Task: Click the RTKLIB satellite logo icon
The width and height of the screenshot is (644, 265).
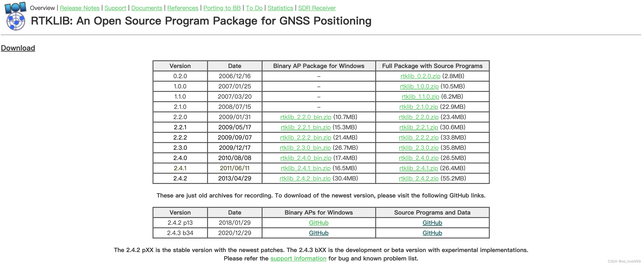Action: pos(15,17)
